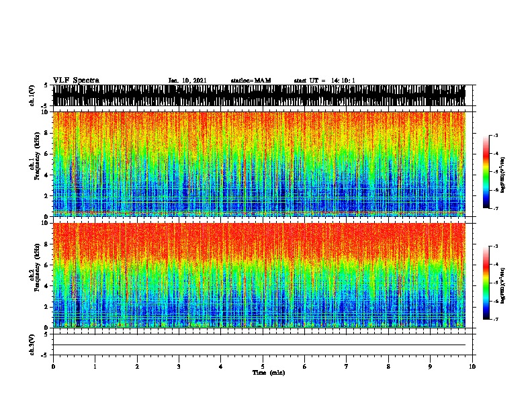Click time axis tick label "4"
This screenshot has height=411, width=532.
[221, 367]
